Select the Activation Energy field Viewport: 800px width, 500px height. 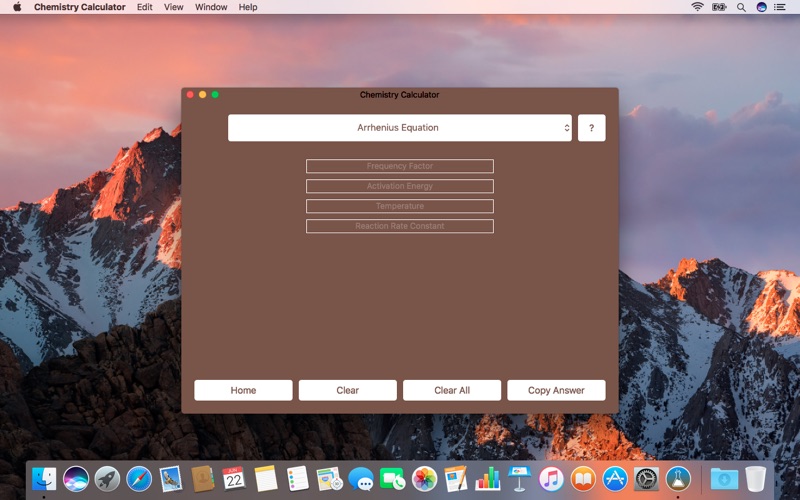[399, 186]
